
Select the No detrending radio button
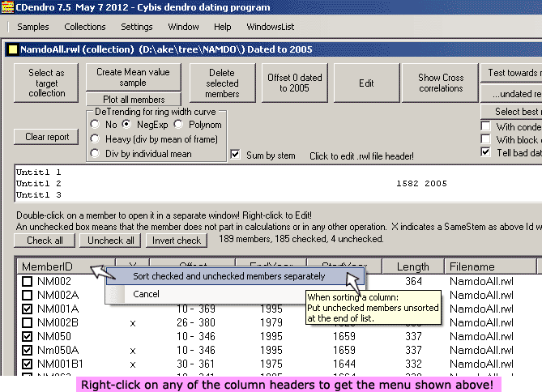[95, 124]
